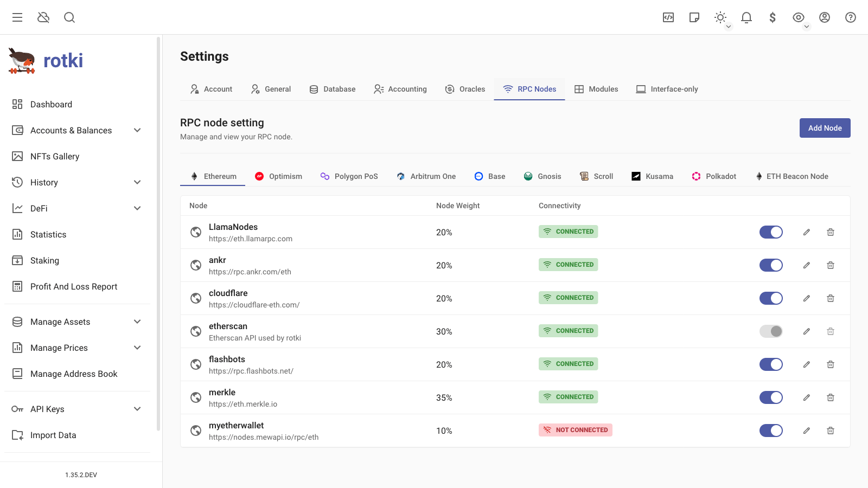The image size is (868, 488).
Task: Open privacy mode dropdown chevron
Action: click(807, 27)
